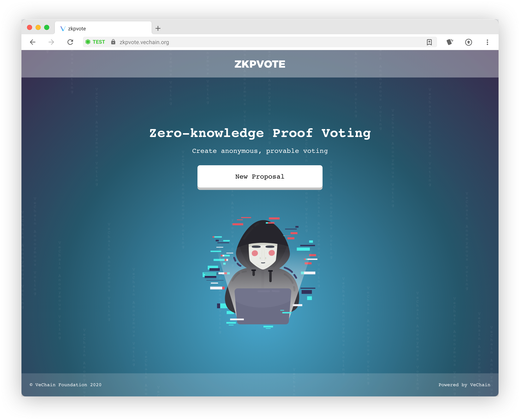Viewport: 520px width, 420px height.
Task: Open a new tab with plus
Action: (x=158, y=28)
